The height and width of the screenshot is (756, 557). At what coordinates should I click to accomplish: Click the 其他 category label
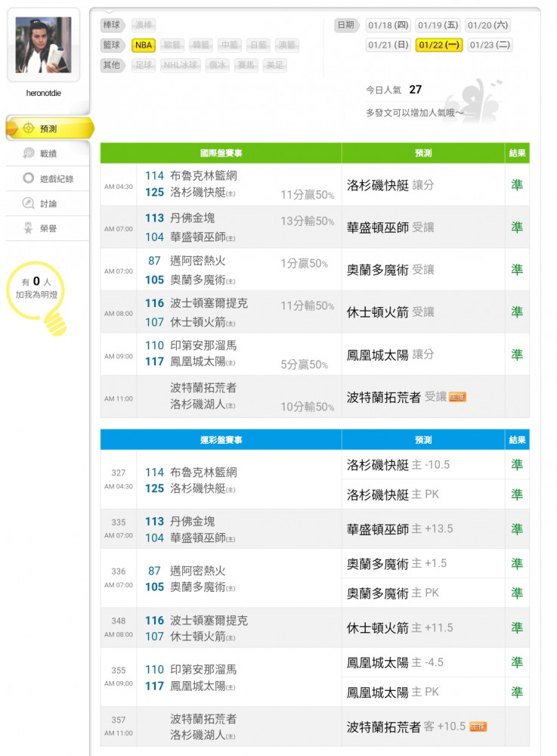(112, 65)
